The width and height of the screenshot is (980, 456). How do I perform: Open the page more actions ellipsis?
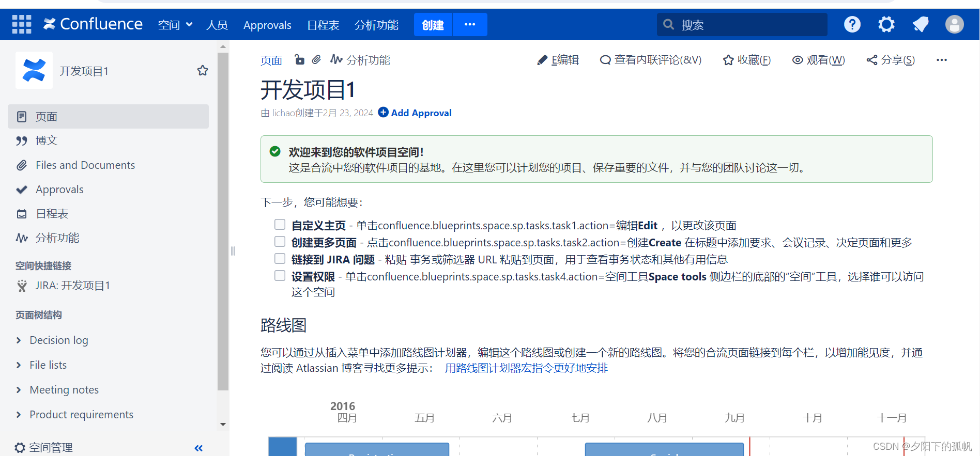point(941,60)
